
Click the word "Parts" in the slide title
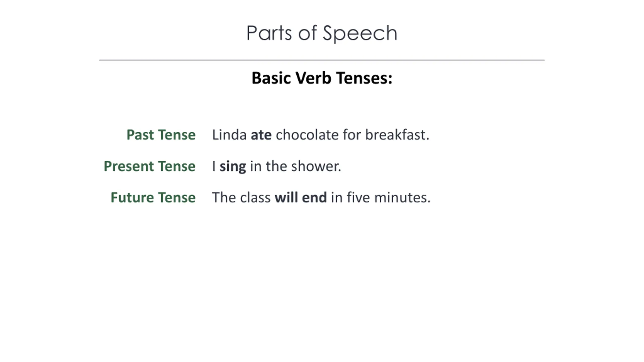click(x=269, y=33)
